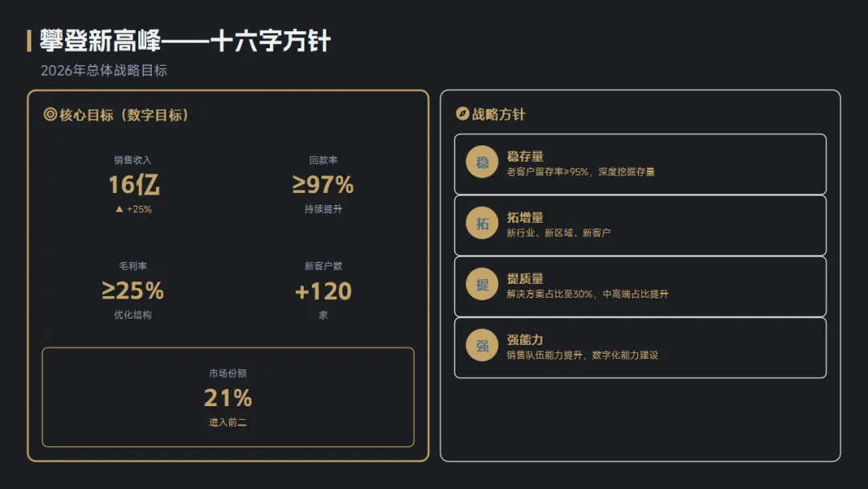Click the +120 new customers figure
This screenshot has height=489, width=868.
point(323,290)
